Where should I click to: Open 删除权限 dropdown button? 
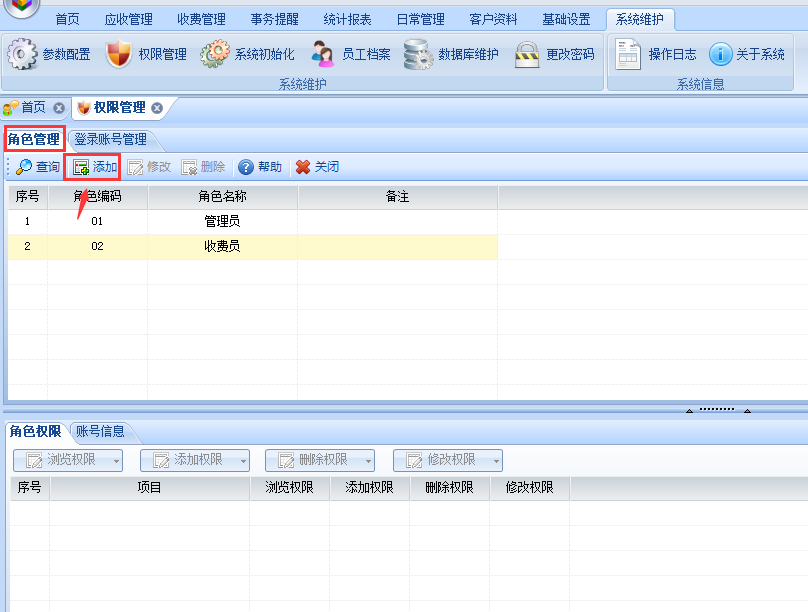click(320, 460)
